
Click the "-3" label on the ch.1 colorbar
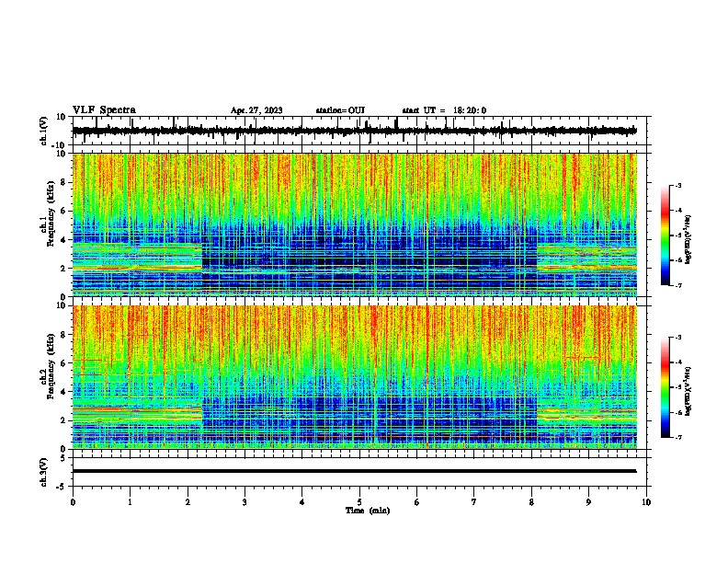[x=677, y=185]
